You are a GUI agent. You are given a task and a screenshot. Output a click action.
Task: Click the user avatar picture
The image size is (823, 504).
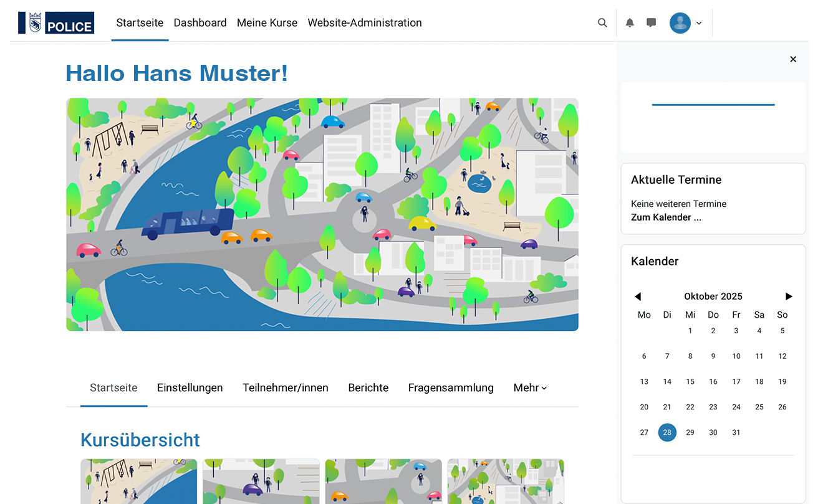tap(680, 23)
